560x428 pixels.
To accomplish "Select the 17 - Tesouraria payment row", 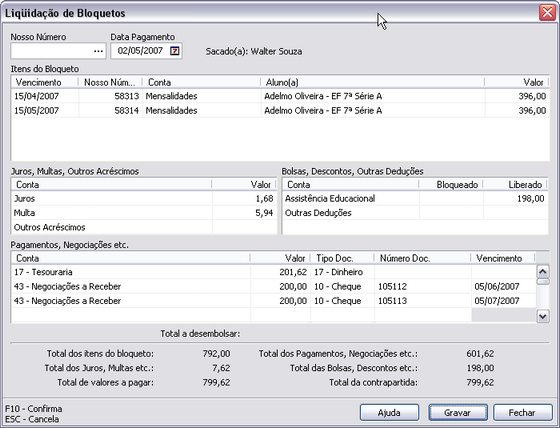I will [x=274, y=272].
